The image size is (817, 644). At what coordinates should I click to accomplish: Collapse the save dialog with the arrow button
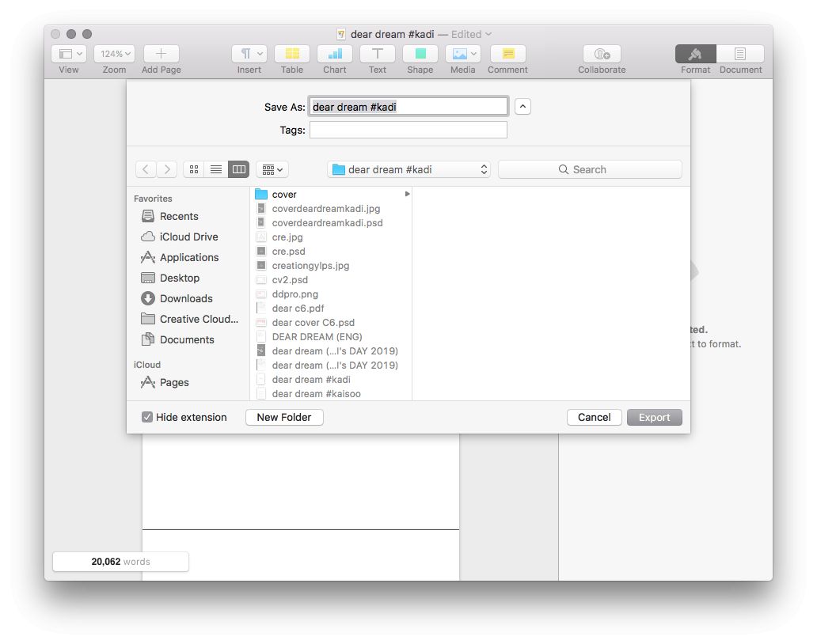[522, 107]
